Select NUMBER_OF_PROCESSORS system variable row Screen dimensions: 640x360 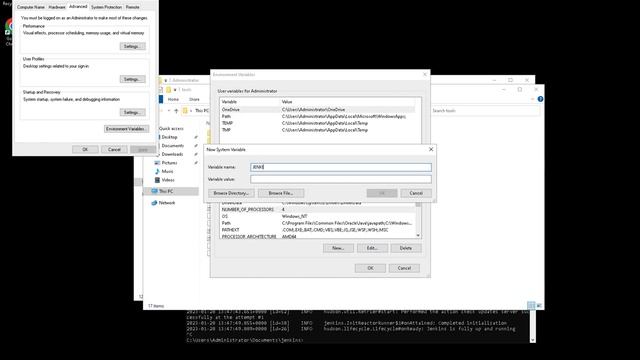317,209
